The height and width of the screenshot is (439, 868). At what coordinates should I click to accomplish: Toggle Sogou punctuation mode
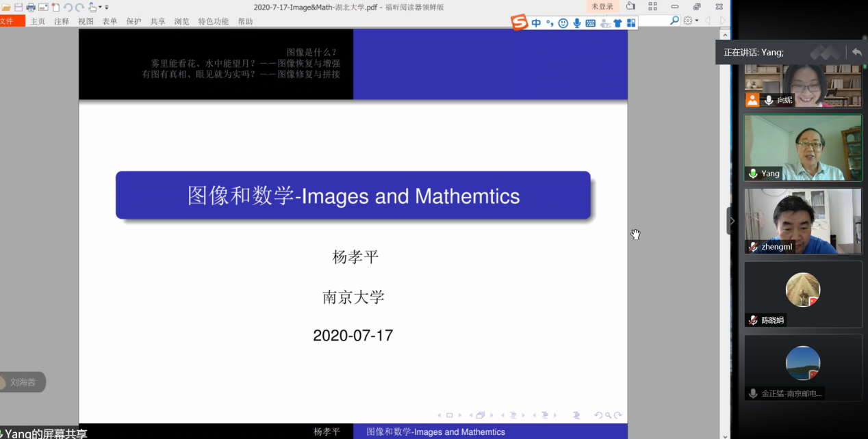550,23
